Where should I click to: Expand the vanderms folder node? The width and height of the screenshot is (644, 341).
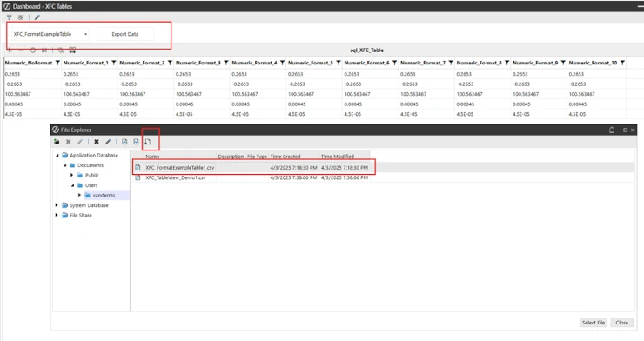(x=80, y=196)
